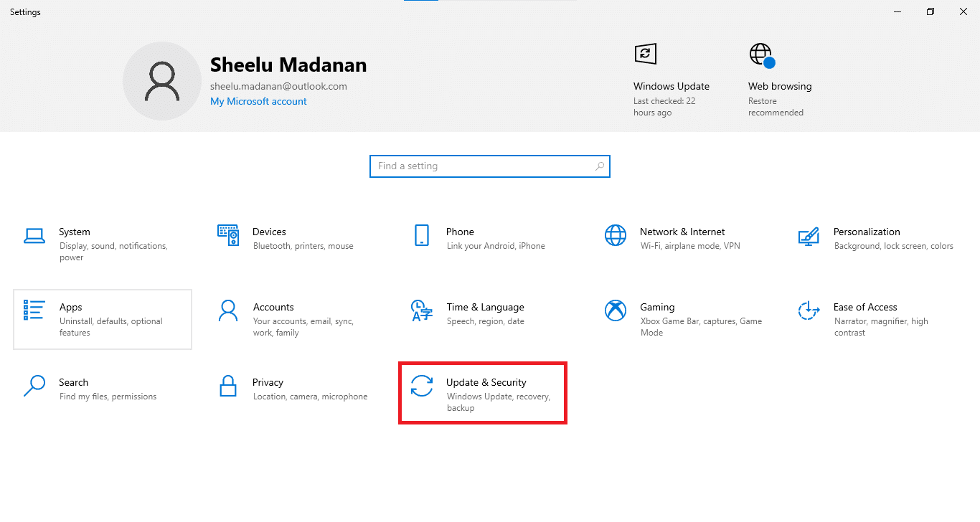The image size is (980, 522).
Task: Open Web browsing restore recommendation
Action: [x=780, y=79]
